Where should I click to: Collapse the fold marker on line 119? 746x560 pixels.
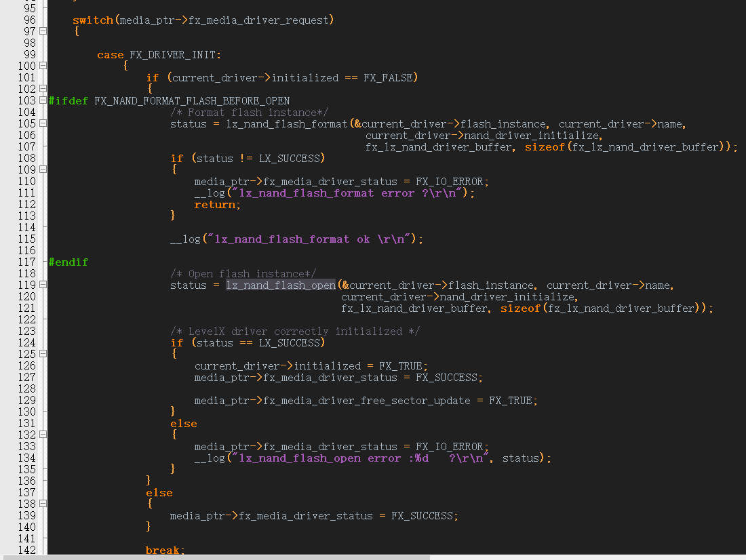(x=42, y=285)
